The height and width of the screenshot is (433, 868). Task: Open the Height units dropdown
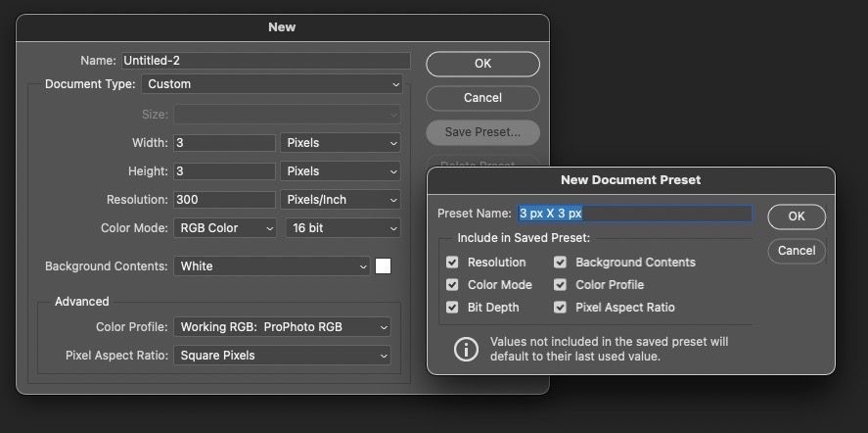pos(340,171)
